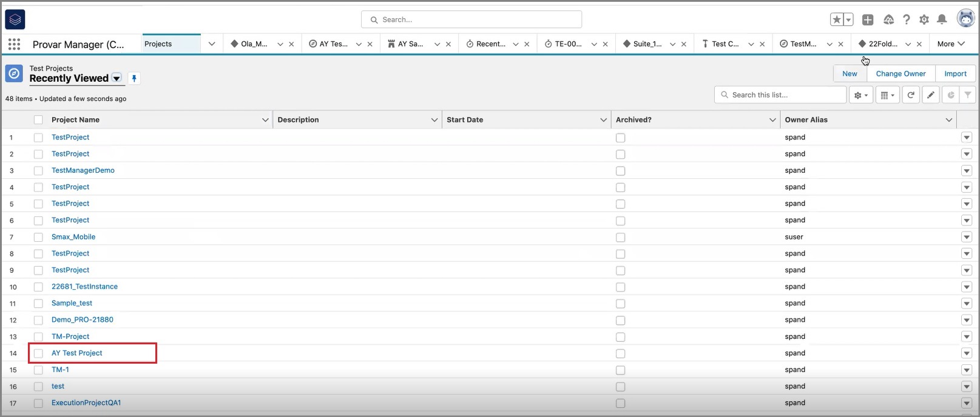
Task: Open the user profile avatar
Action: tap(965, 19)
